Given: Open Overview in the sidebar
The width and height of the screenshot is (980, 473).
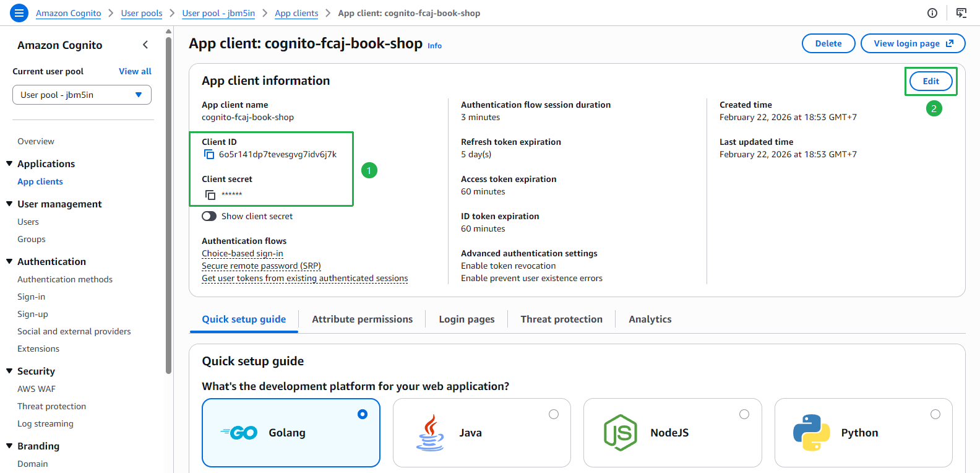Looking at the screenshot, I should (x=36, y=141).
